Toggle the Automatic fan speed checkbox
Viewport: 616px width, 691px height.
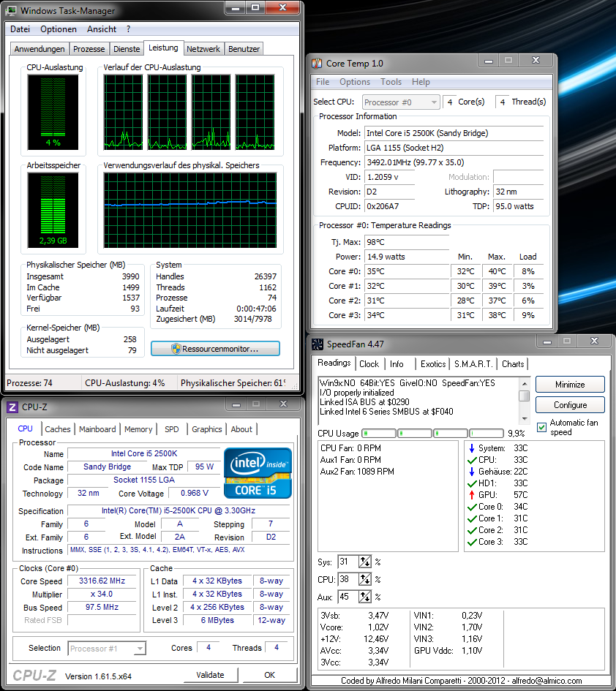pos(542,427)
